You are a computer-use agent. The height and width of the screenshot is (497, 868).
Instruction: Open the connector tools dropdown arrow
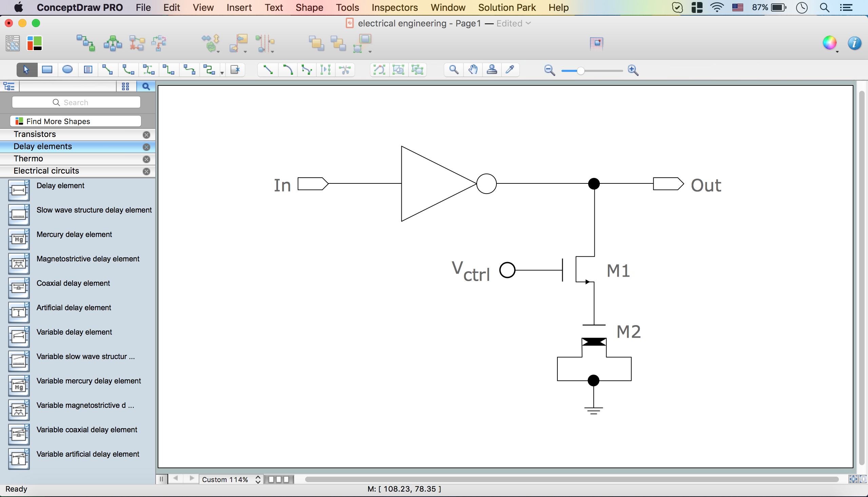pos(222,73)
